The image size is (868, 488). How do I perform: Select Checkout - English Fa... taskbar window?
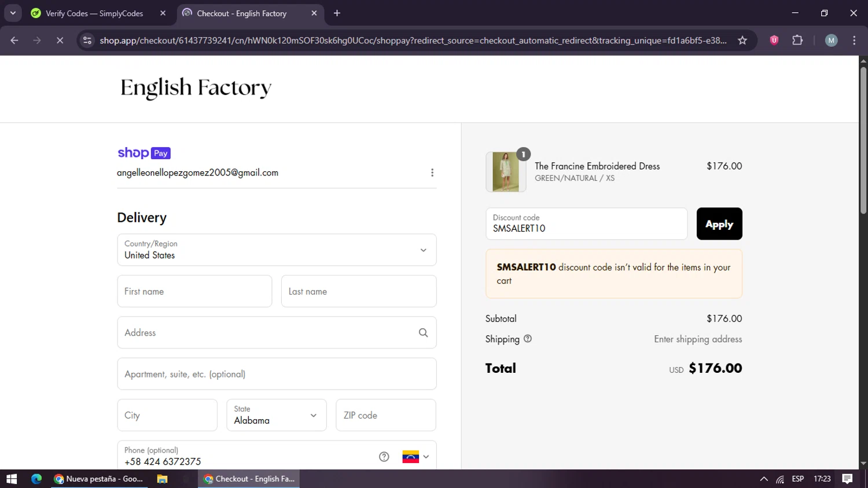pyautogui.click(x=249, y=479)
